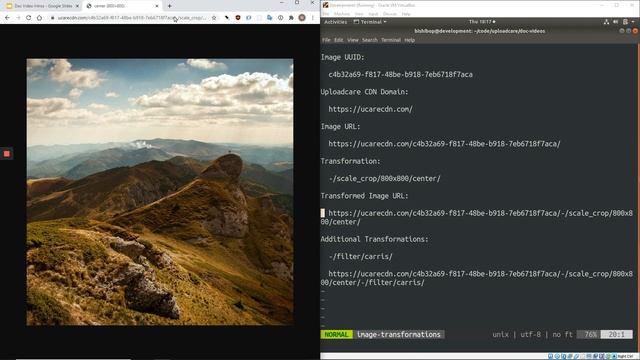Open the terminal's Terminal menu

pyautogui.click(x=391, y=40)
